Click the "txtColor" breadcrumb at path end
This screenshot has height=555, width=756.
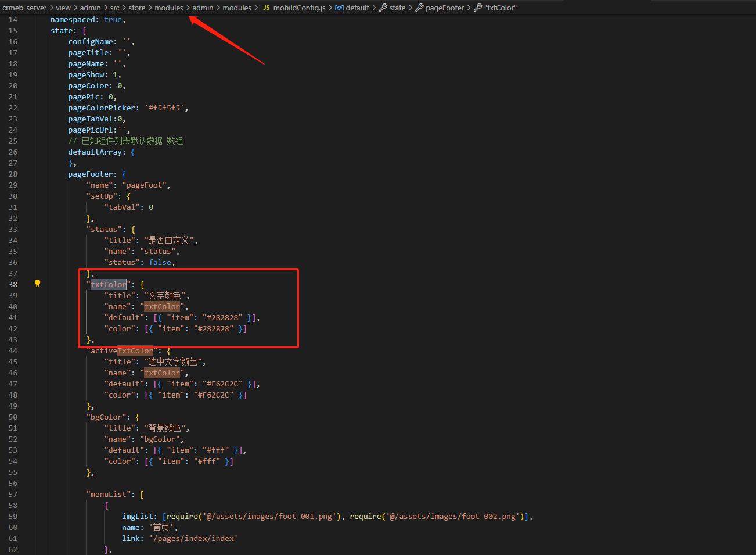tap(495, 8)
